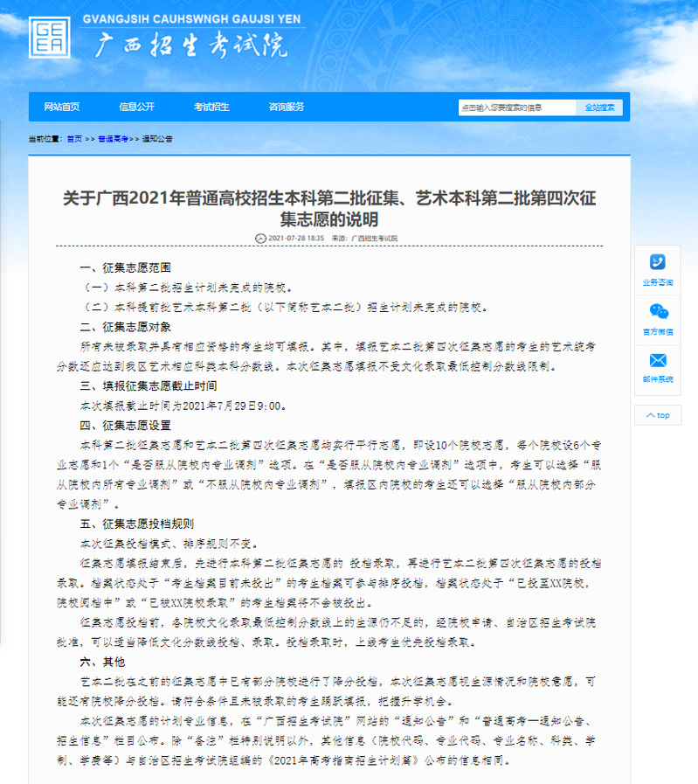698x784 pixels.
Task: Click GVANGJSIH CAUHSWNGH GAUJSI YEN header text
Action: [191, 19]
